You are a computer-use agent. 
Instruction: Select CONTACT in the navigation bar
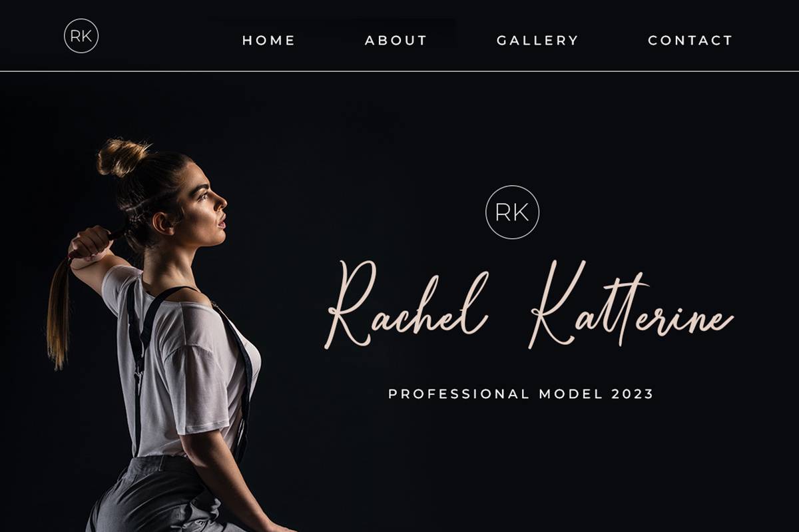click(690, 41)
